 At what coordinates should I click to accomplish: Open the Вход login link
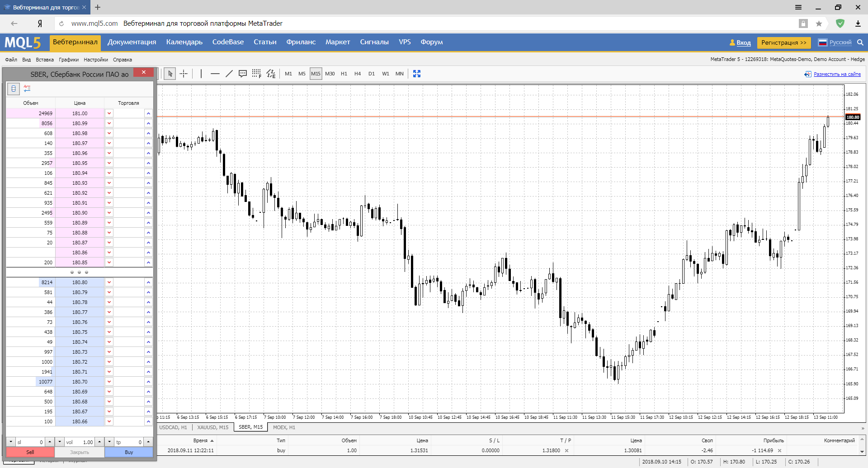(743, 42)
